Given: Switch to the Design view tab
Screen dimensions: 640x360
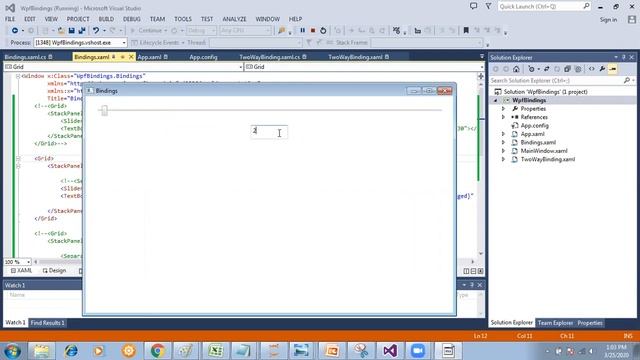Looking at the screenshot, I should click(x=54, y=271).
